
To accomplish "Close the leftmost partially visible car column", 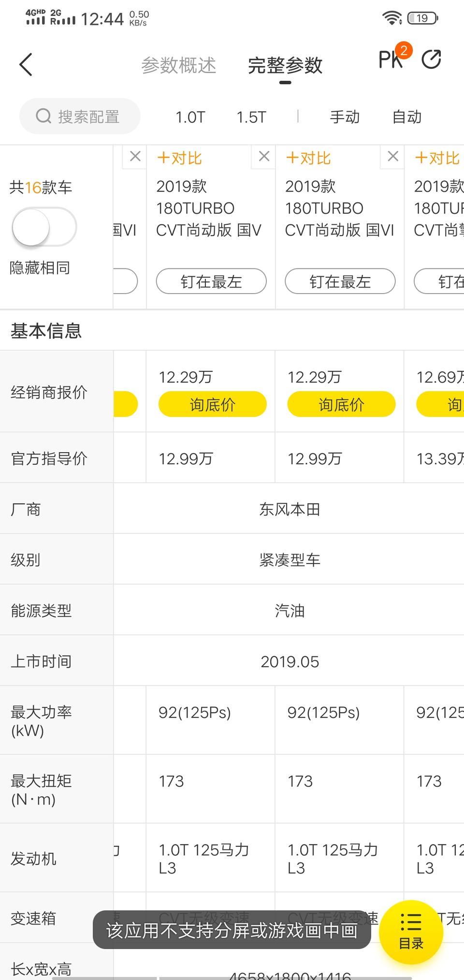I will pos(135,156).
